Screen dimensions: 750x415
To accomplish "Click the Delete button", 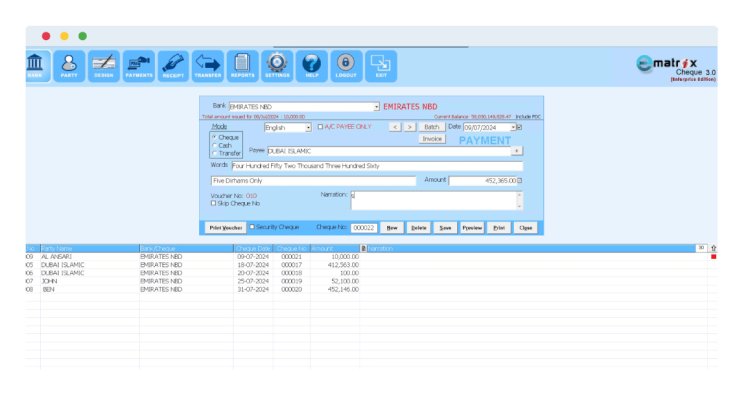I will point(419,228).
